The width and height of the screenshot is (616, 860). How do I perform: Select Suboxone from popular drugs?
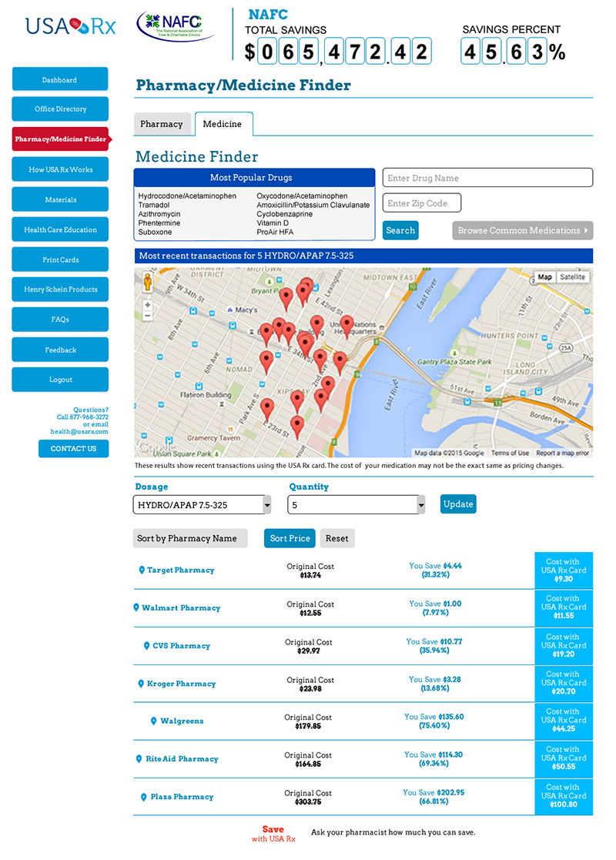155,232
